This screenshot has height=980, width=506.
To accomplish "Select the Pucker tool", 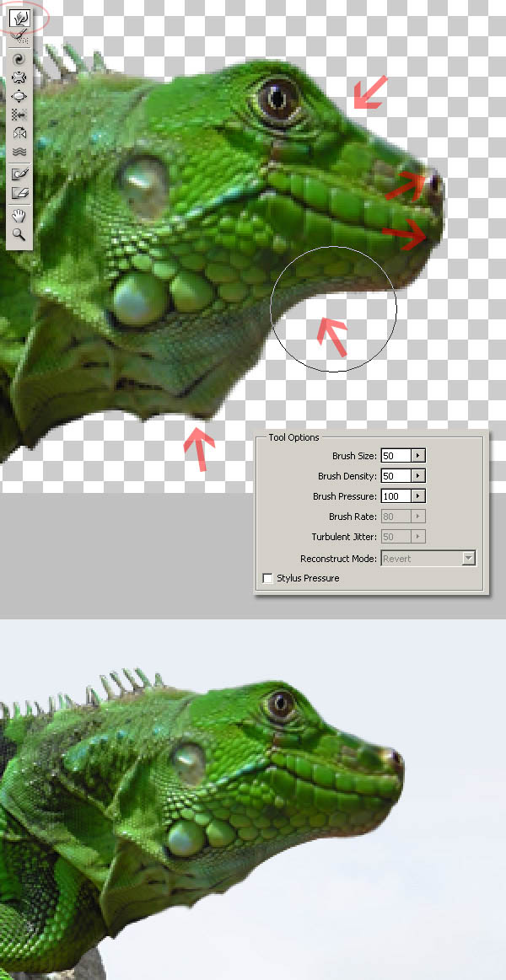I will [x=19, y=78].
